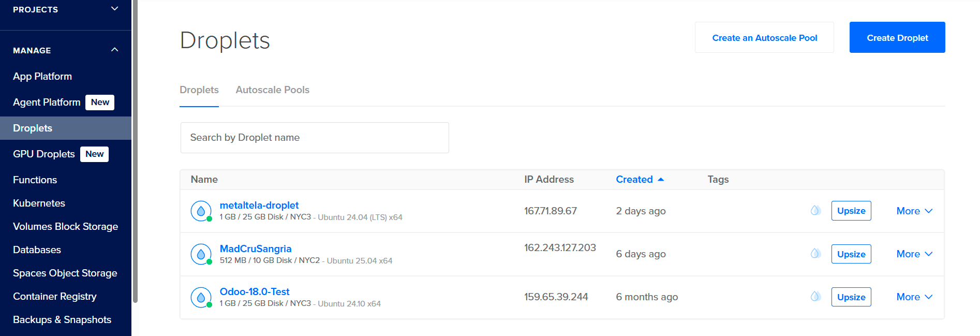Screen dimensions: 980x336
Task: Open More menu for MadCruSangria
Action: click(x=914, y=254)
